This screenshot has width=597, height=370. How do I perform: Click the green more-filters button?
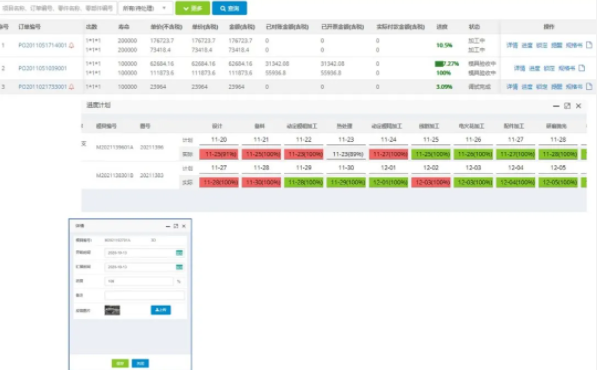192,8
